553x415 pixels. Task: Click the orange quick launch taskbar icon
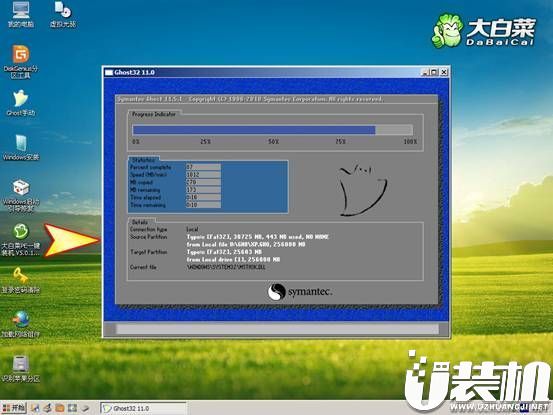coord(60,408)
